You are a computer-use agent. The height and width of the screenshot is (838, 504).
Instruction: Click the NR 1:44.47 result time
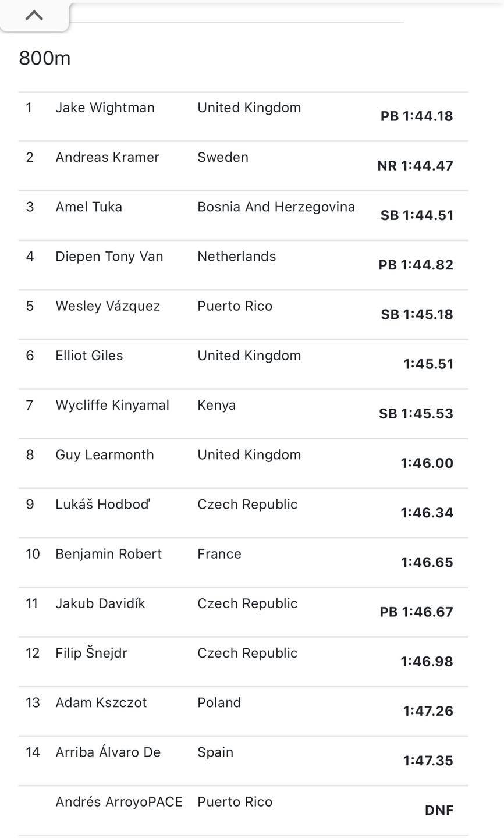click(x=415, y=165)
